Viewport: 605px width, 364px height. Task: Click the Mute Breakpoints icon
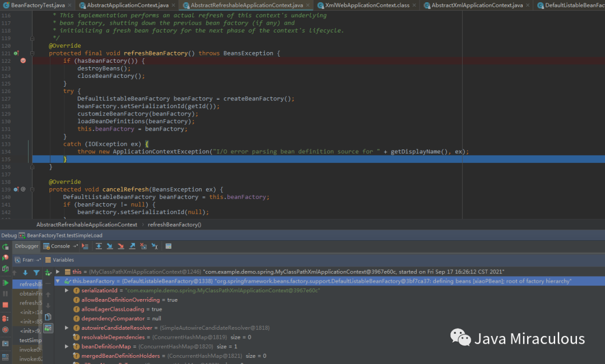[6, 330]
